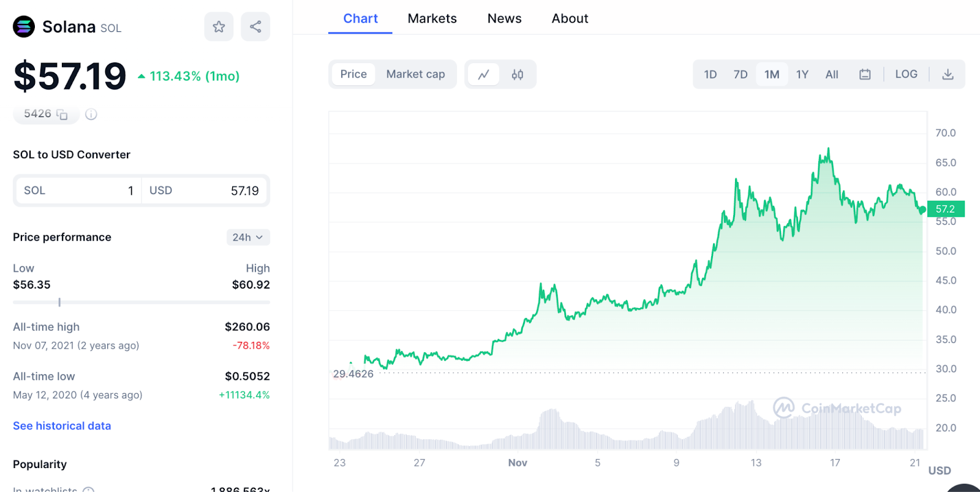Switch to the About tab
This screenshot has height=492, width=980.
[x=570, y=18]
